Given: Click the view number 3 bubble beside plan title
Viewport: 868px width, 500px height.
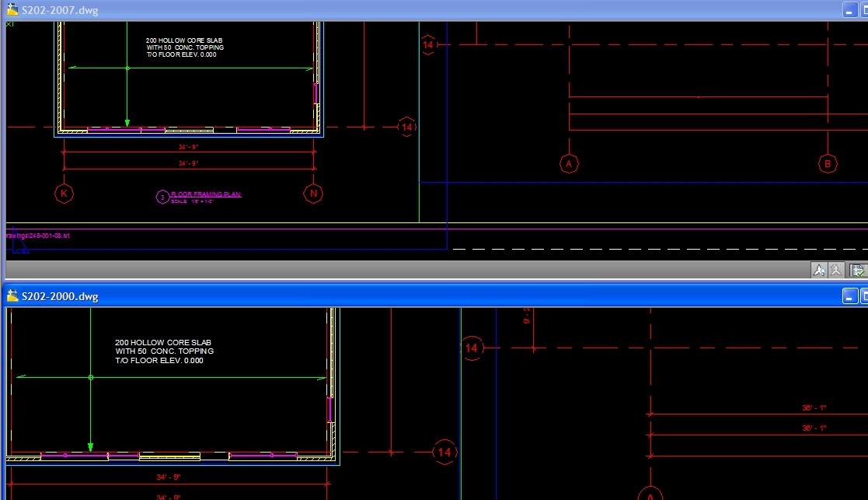Looking at the screenshot, I should pyautogui.click(x=162, y=197).
